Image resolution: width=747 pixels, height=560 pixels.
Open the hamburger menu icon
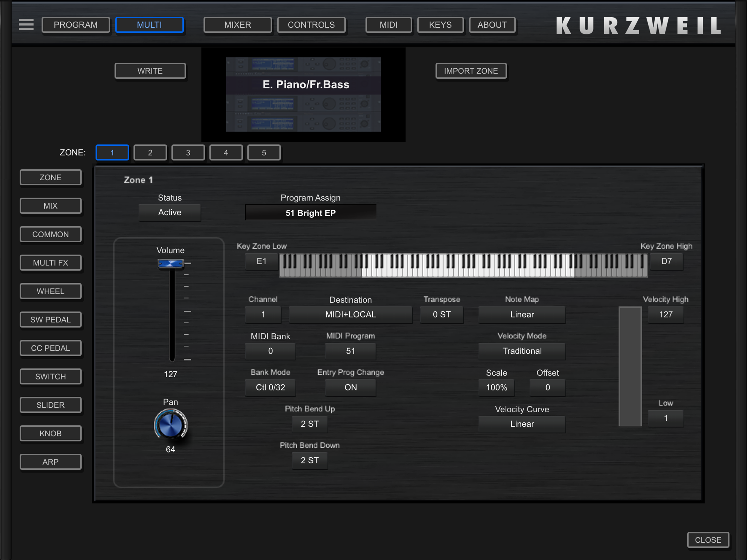pos(26,24)
